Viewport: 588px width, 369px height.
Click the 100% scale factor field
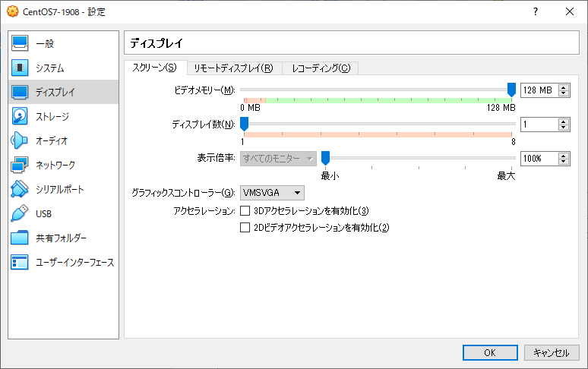point(539,159)
